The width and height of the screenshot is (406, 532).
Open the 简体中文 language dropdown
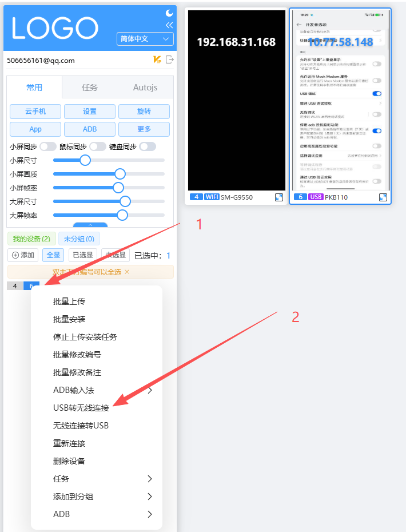pos(145,39)
